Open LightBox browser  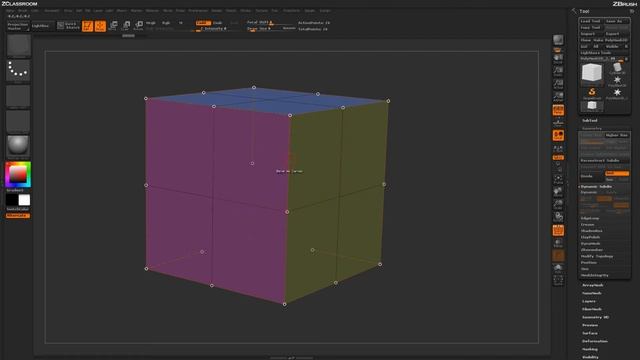(42, 26)
